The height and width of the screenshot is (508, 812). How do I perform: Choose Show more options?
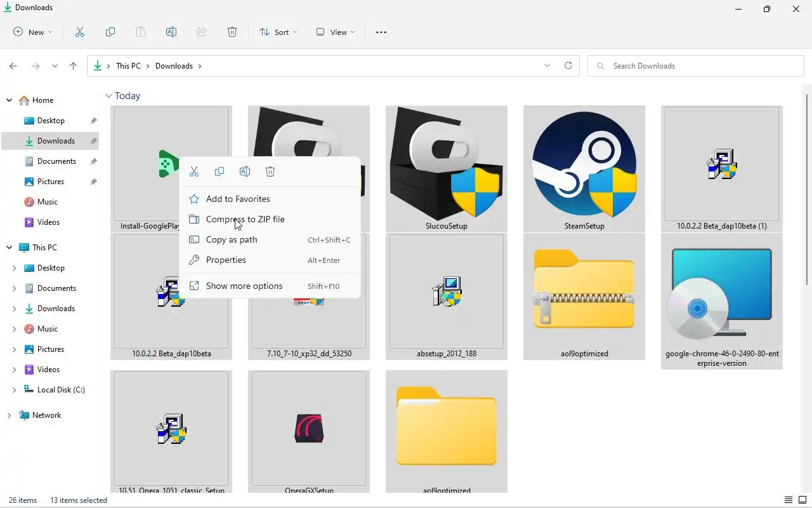[x=270, y=286]
